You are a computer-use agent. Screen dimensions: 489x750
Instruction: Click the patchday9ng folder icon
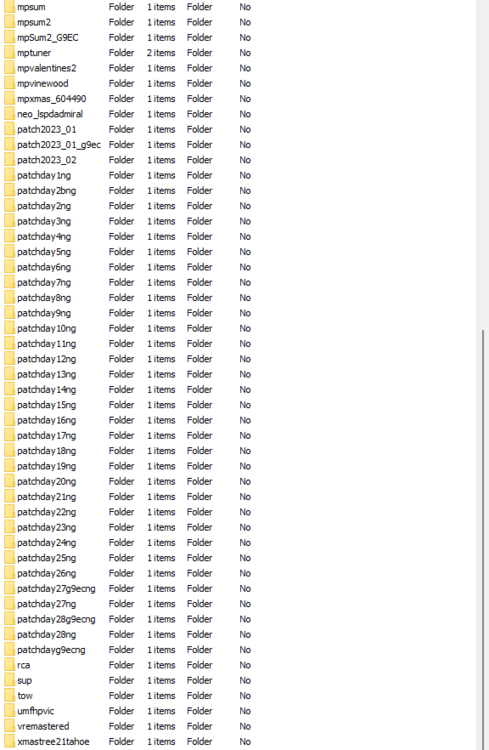point(9,313)
